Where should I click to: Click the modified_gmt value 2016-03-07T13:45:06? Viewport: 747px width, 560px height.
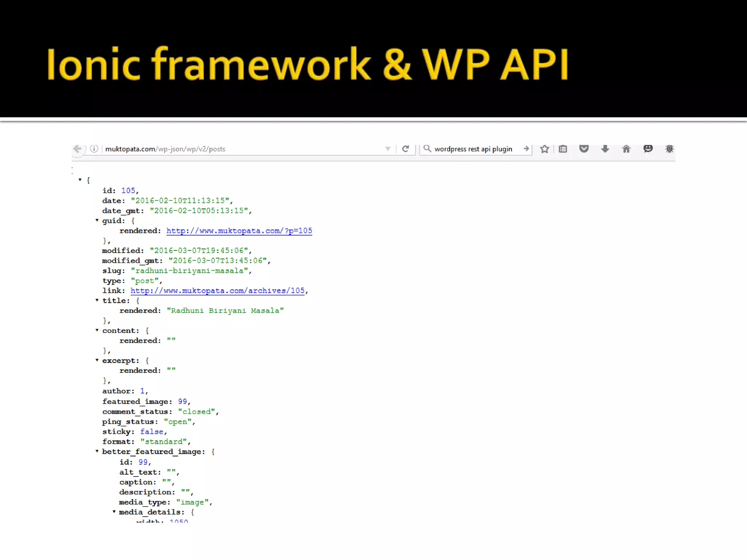[x=218, y=261]
